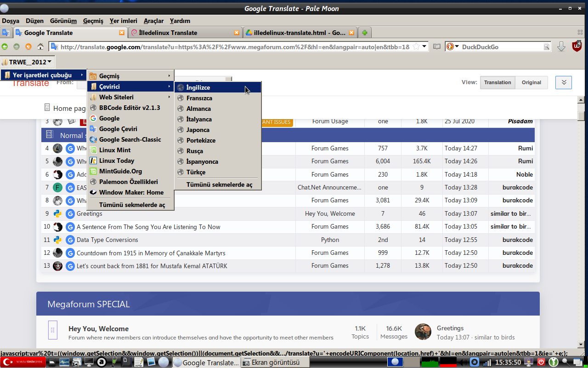Click the scrollbar down arrow
588x368 pixels.
click(581, 345)
